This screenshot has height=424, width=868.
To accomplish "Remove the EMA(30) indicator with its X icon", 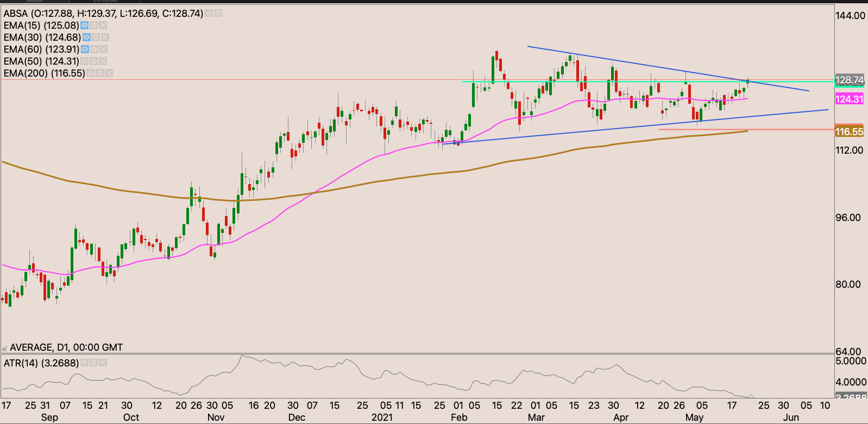I will 105,37.
